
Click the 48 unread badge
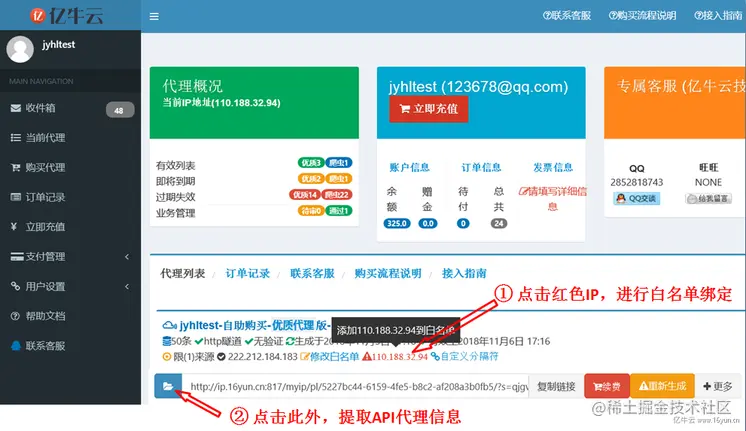click(x=119, y=110)
